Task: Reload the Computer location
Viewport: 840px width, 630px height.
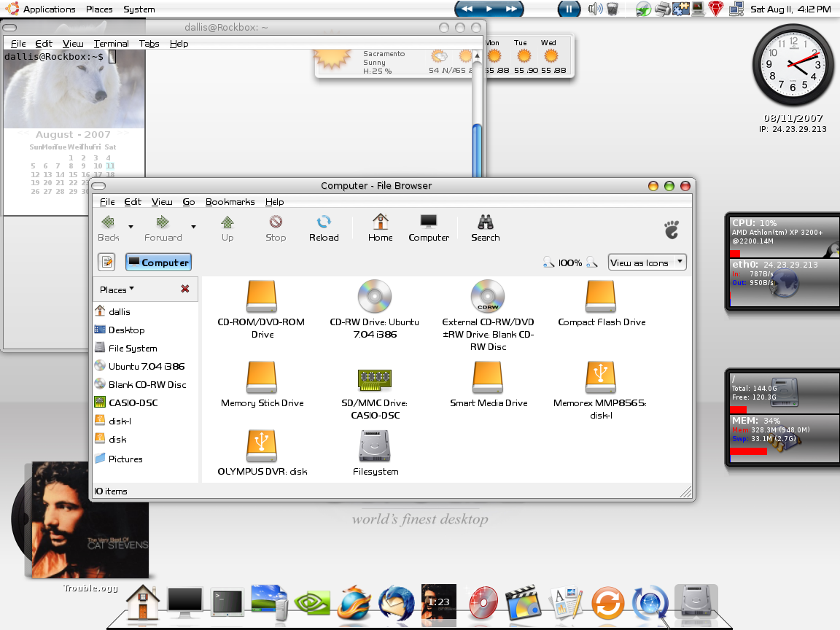Action: click(x=324, y=222)
